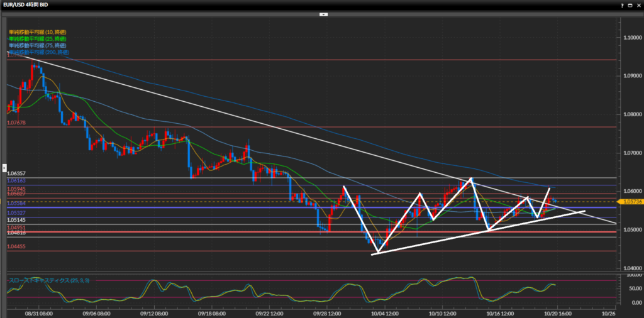Select the 75-period simple moving average label

click(x=37, y=45)
